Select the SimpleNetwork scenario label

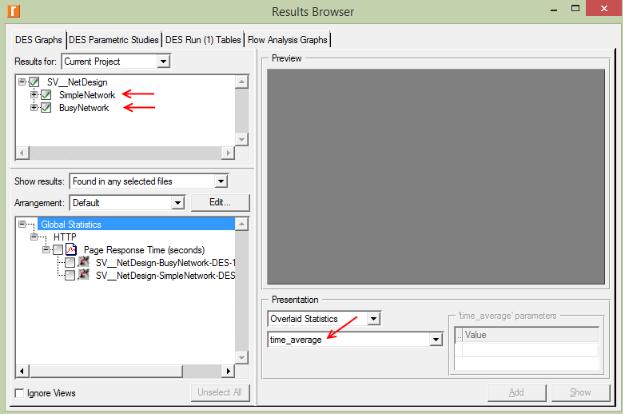[x=87, y=95]
